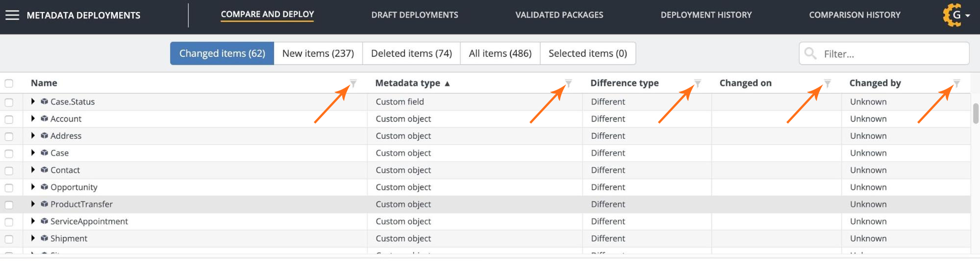
Task: Expand the Shipment row arrow
Action: [33, 238]
